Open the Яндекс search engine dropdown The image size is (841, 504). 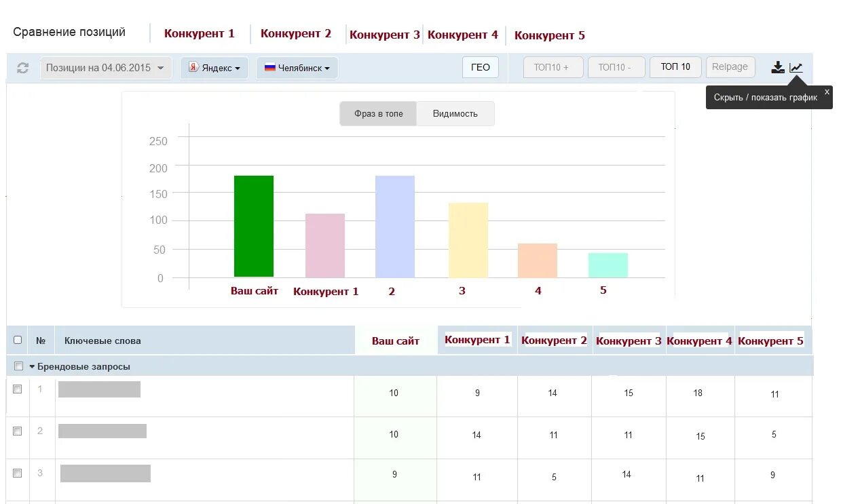click(214, 68)
